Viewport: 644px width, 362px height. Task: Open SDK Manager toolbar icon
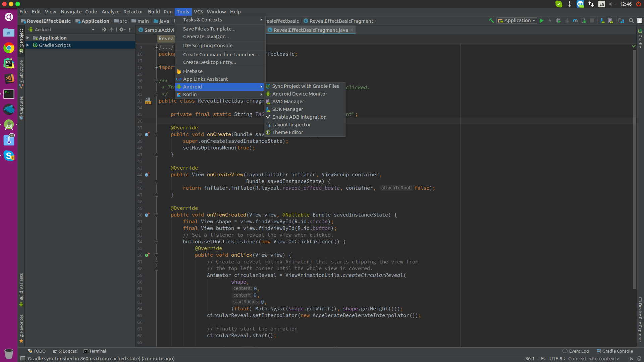[x=602, y=21]
